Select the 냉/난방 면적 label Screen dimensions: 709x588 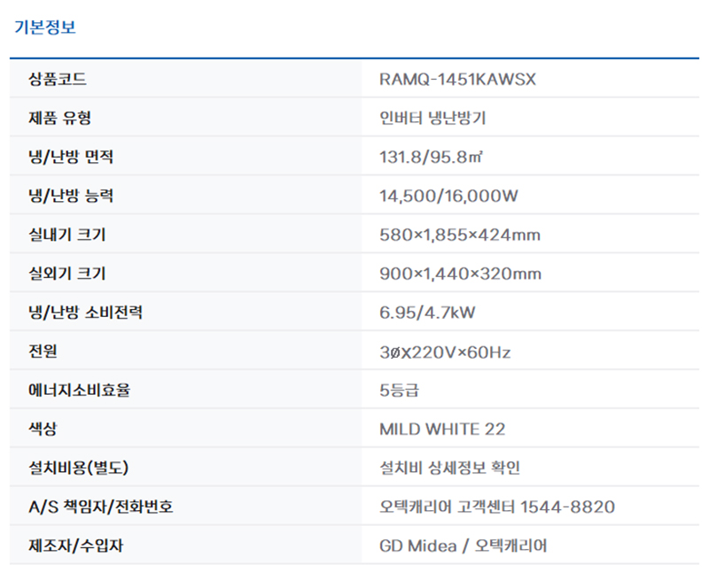click(71, 158)
